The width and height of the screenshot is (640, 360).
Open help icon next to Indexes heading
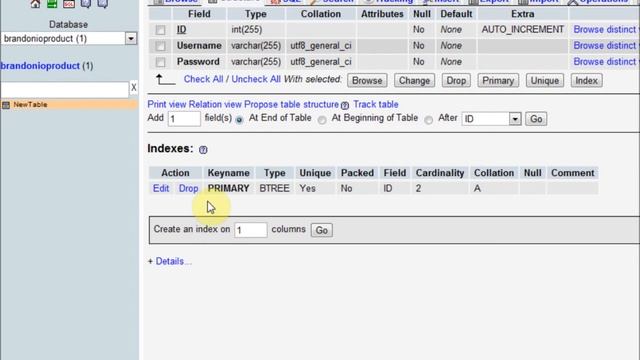pyautogui.click(x=203, y=150)
